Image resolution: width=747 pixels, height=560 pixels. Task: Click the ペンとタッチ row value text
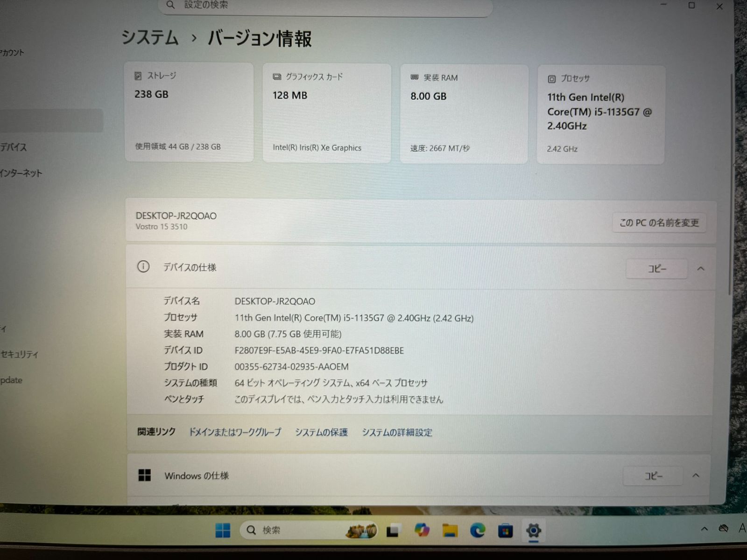pyautogui.click(x=338, y=399)
